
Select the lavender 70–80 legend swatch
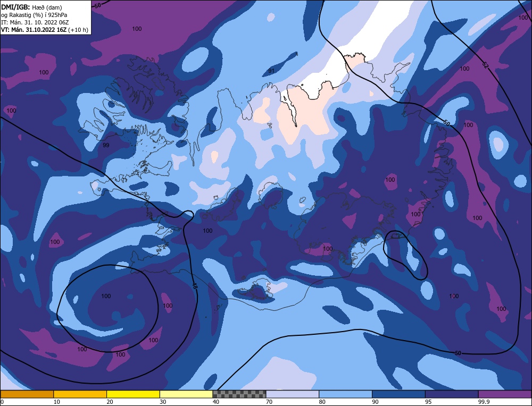tap(293, 394)
